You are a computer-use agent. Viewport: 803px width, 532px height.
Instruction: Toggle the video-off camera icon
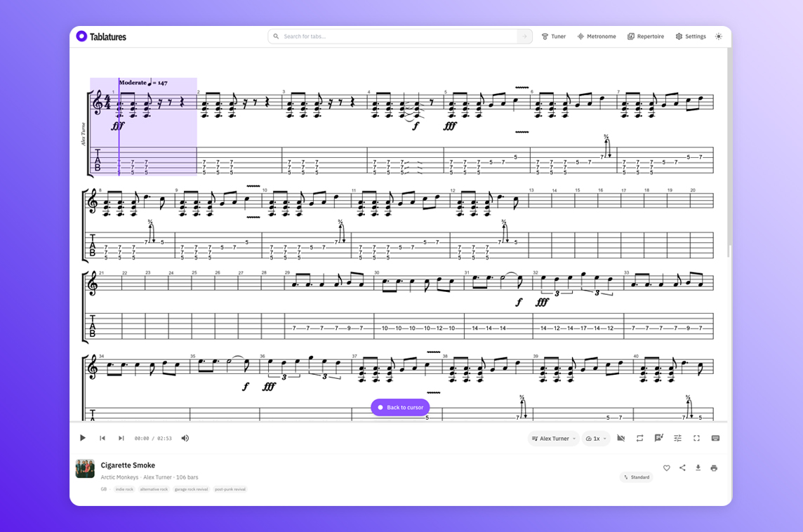pos(621,438)
